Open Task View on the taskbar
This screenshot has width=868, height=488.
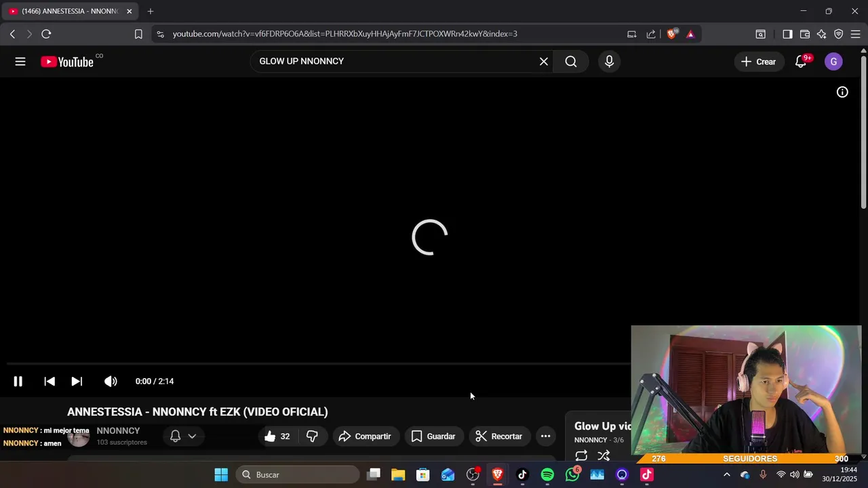(x=374, y=475)
